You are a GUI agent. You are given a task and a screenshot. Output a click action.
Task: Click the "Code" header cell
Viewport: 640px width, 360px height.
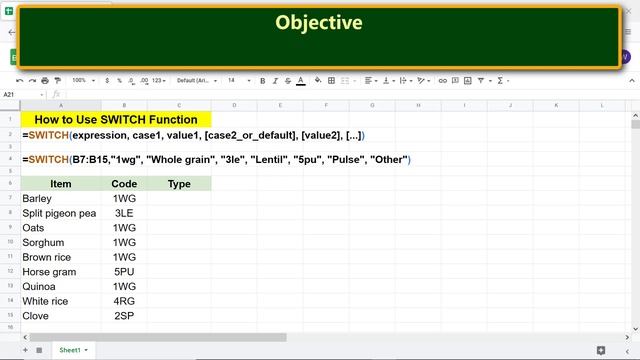(x=124, y=184)
